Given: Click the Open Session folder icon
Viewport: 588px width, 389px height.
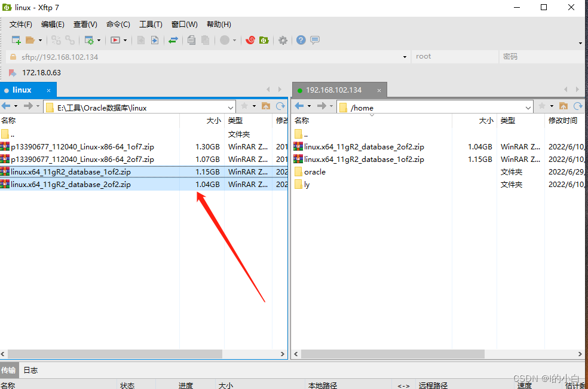Looking at the screenshot, I should [x=30, y=40].
